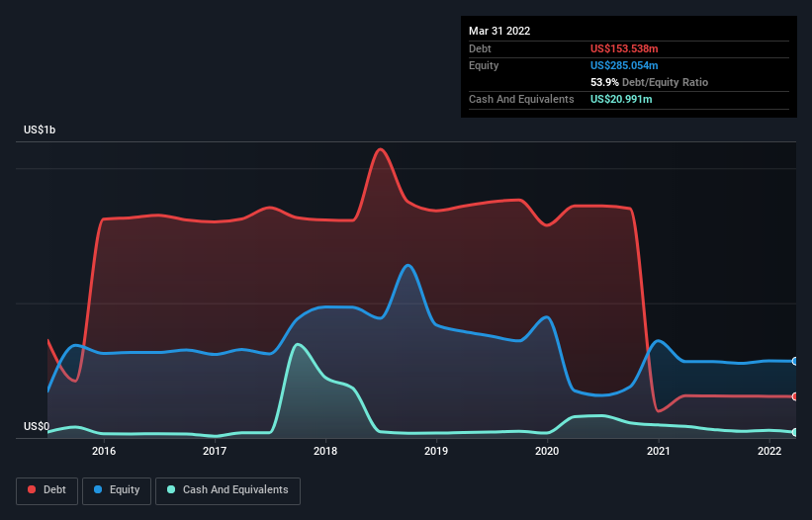
Task: Click the US$153.538m debt value
Action: click(x=624, y=48)
